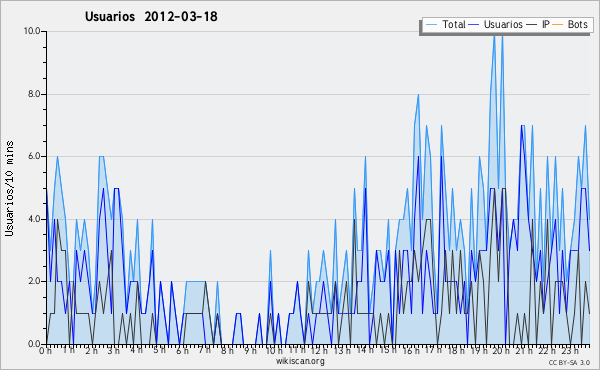Click the dark blue Usuarios legend line
The height and width of the screenshot is (370, 600).
click(x=474, y=25)
